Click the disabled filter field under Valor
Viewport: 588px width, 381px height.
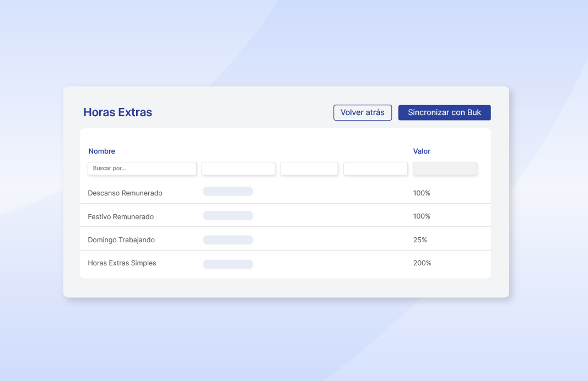pyautogui.click(x=445, y=168)
